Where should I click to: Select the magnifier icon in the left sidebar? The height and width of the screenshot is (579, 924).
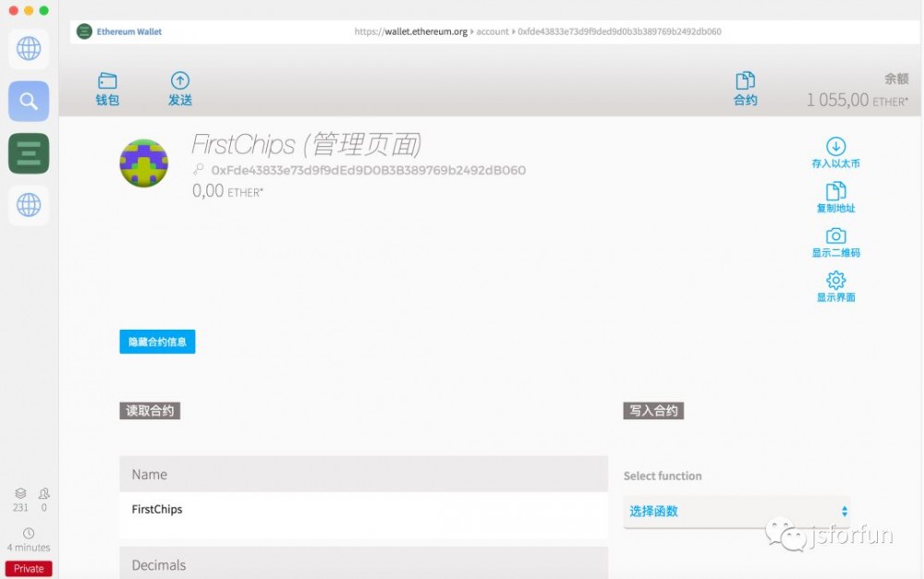[x=28, y=102]
